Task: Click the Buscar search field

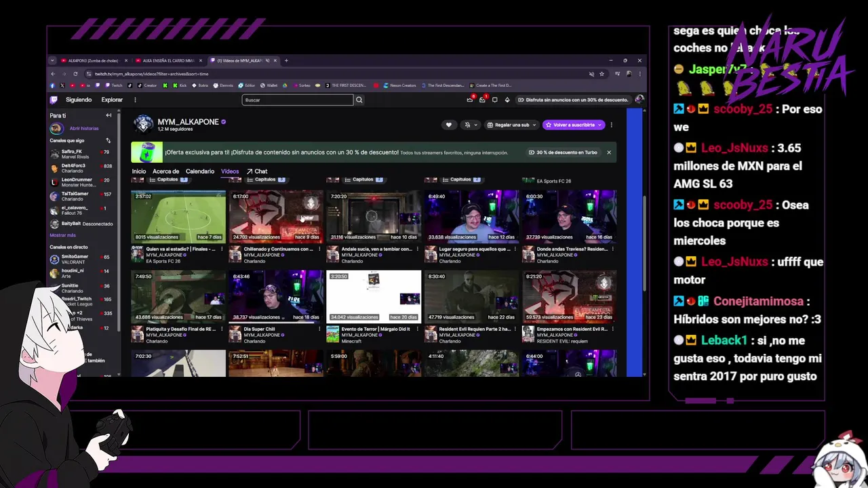Action: coord(297,100)
